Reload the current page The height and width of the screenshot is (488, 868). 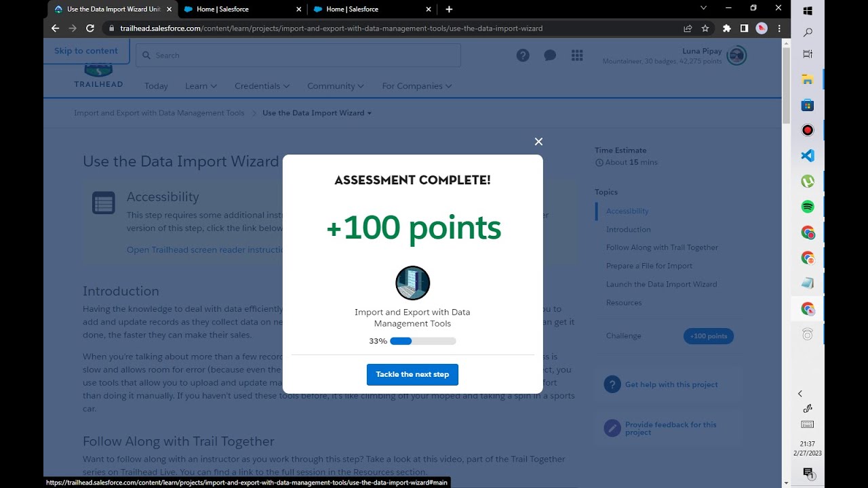90,28
